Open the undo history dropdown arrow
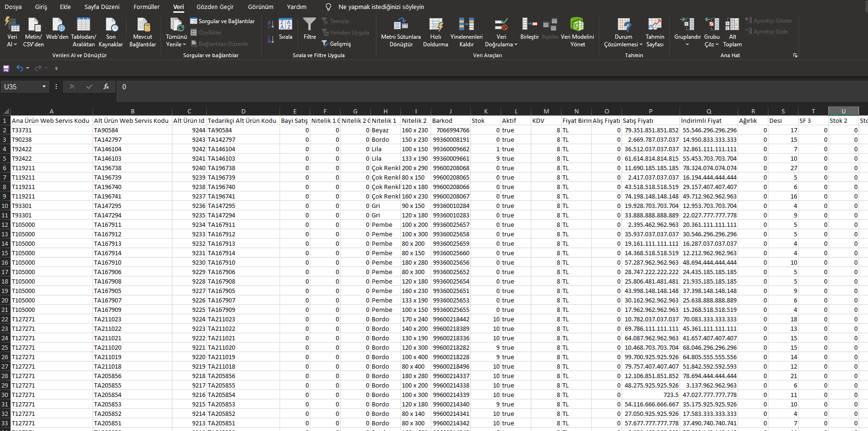Image resolution: width=868 pixels, height=431 pixels. click(28, 69)
